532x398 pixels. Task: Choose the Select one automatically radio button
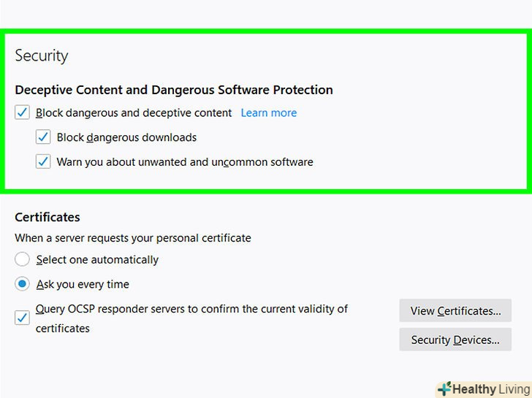(x=23, y=260)
